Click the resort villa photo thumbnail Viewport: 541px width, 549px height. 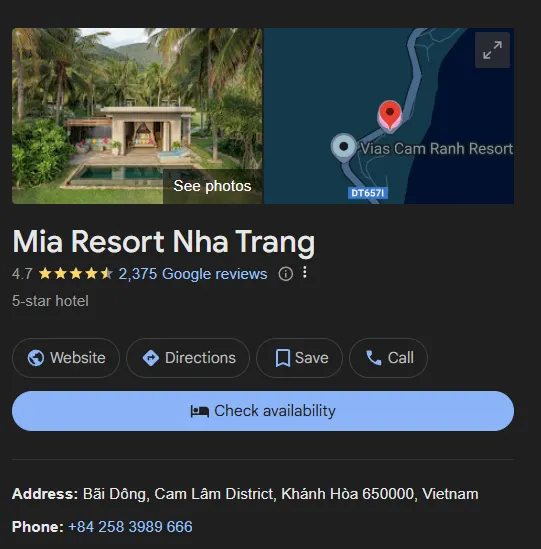(x=137, y=116)
